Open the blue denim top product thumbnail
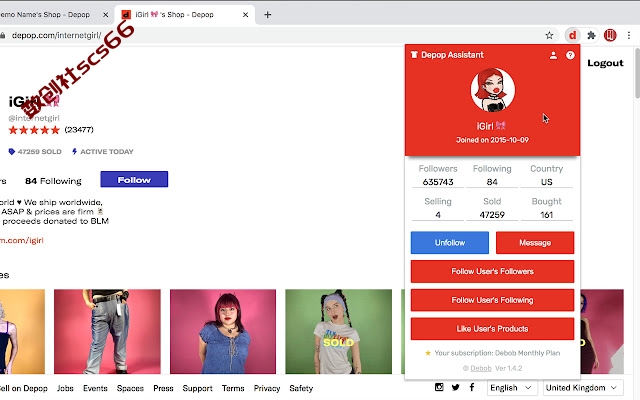The height and width of the screenshot is (400, 640). (223, 331)
